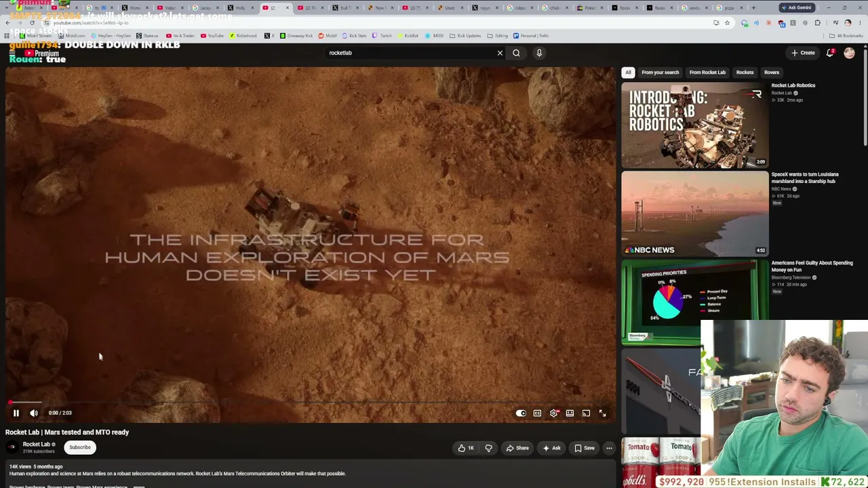Image resolution: width=868 pixels, height=488 pixels.
Task: Like the video with thumbs up
Action: [466, 448]
